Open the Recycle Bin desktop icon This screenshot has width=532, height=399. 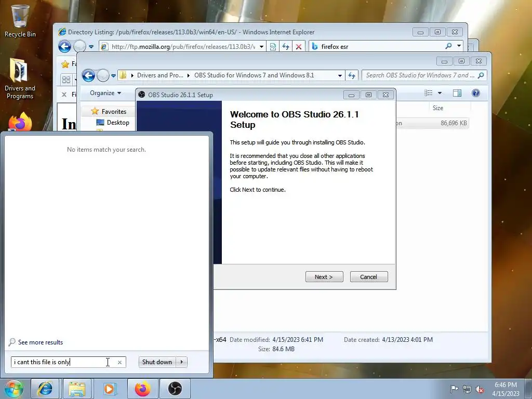[20, 20]
